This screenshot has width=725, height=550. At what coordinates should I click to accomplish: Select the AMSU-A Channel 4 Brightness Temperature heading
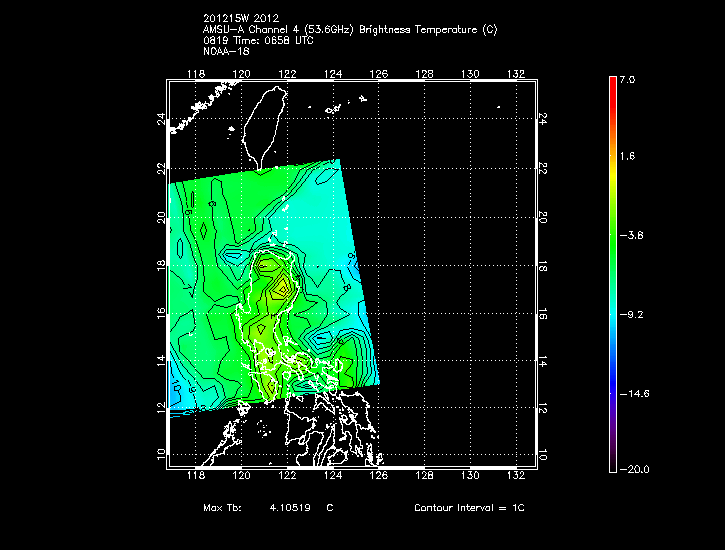(x=350, y=30)
